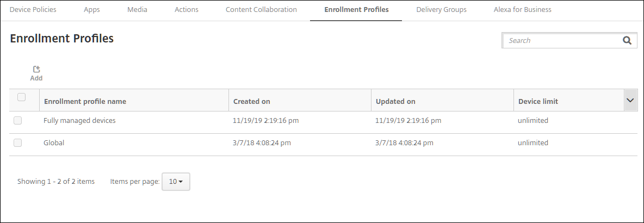
Task: Sort by Created on column header
Action: coord(251,101)
